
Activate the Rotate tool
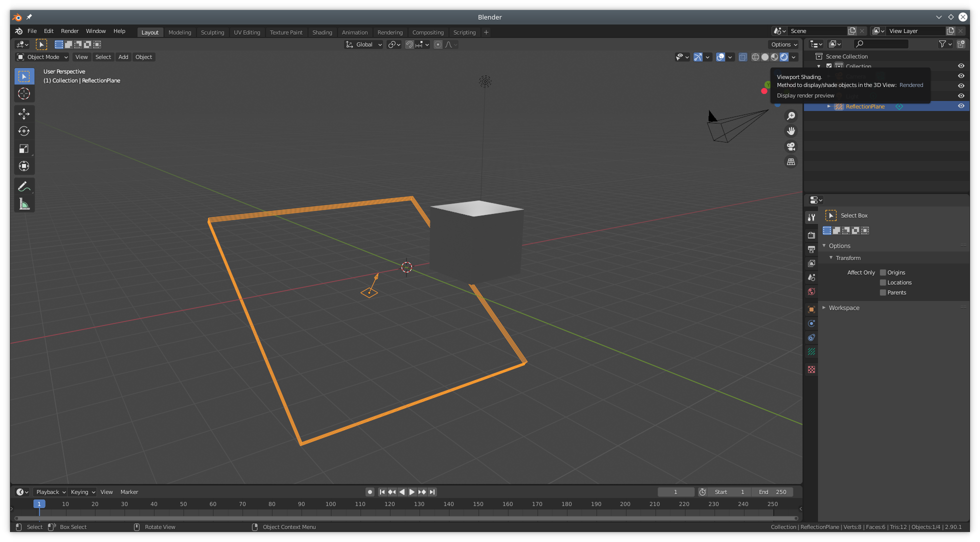click(24, 131)
